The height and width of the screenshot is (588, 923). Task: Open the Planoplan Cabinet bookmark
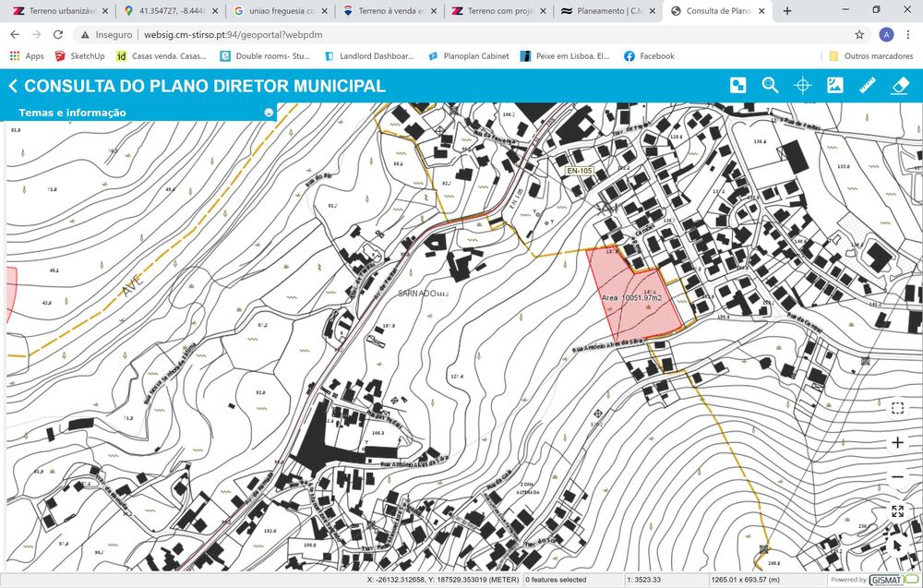tap(469, 56)
